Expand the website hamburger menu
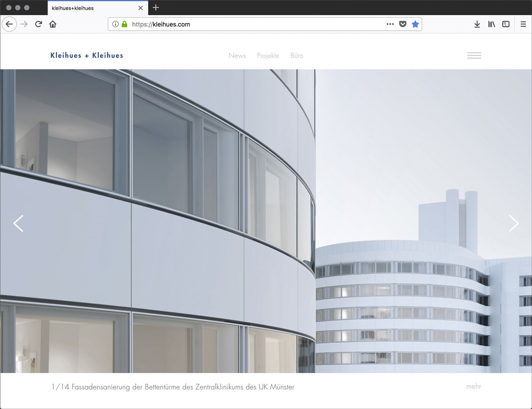The height and width of the screenshot is (409, 532). 474,55
